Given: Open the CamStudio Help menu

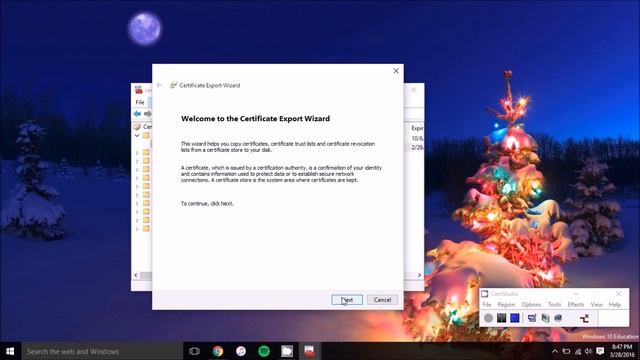Looking at the screenshot, I should tap(615, 304).
